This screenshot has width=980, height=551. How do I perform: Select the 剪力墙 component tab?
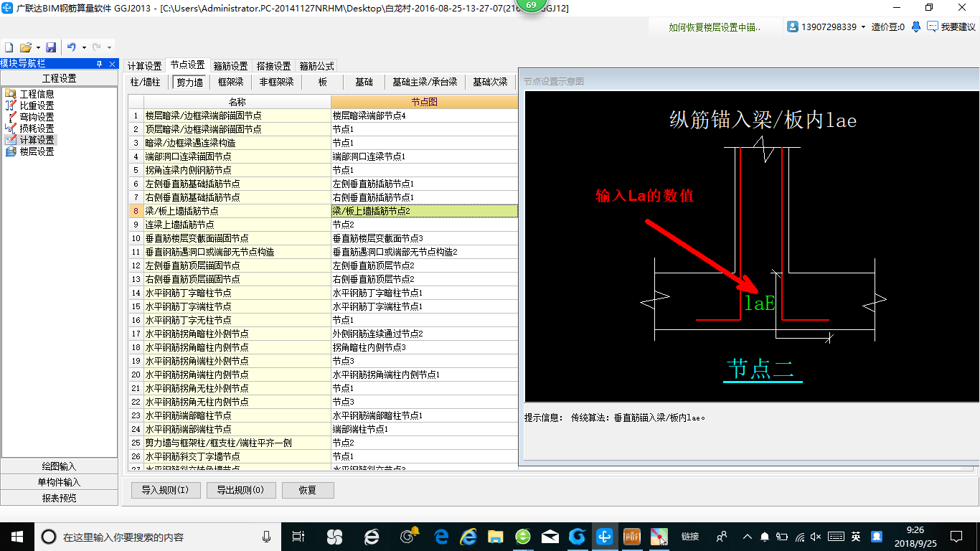190,82
